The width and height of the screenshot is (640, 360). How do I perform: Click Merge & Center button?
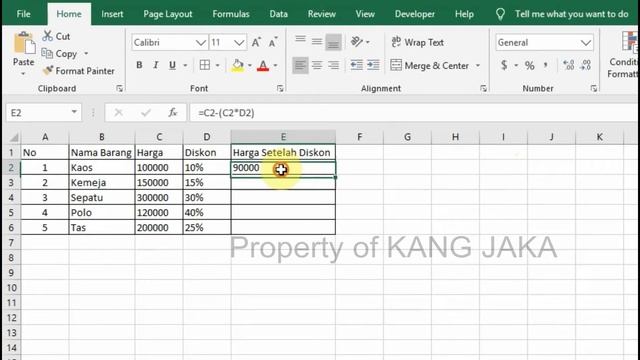[430, 65]
